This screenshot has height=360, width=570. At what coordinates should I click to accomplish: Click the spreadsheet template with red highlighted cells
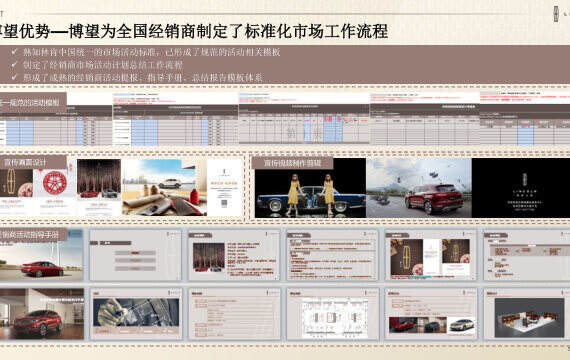pos(304,118)
